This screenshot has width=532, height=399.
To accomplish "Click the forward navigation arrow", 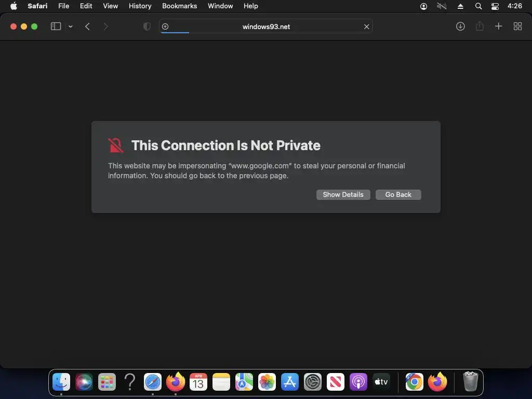I will (x=105, y=26).
